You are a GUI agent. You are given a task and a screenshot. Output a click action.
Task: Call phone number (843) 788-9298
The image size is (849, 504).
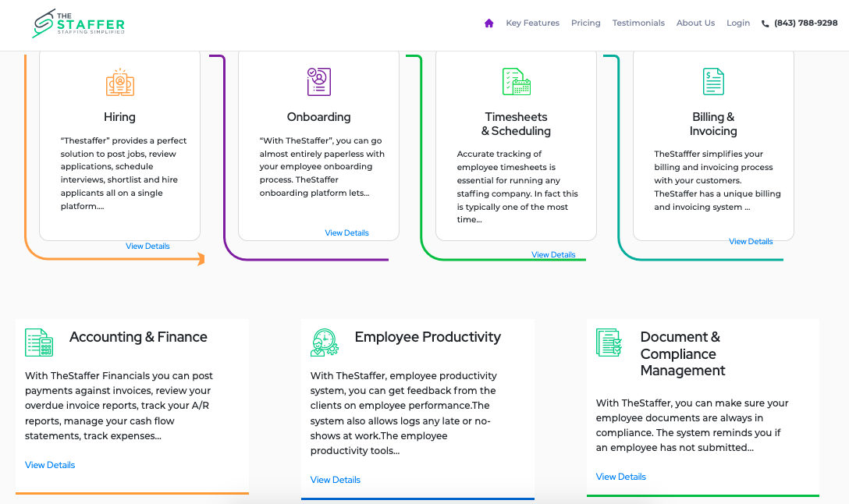[x=805, y=23]
